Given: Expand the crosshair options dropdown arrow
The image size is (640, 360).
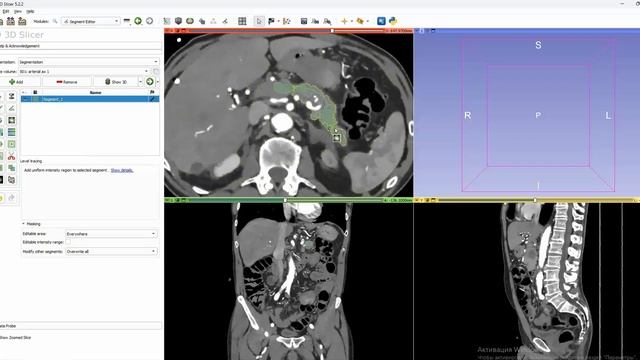Looking at the screenshot, I should click(x=351, y=21).
